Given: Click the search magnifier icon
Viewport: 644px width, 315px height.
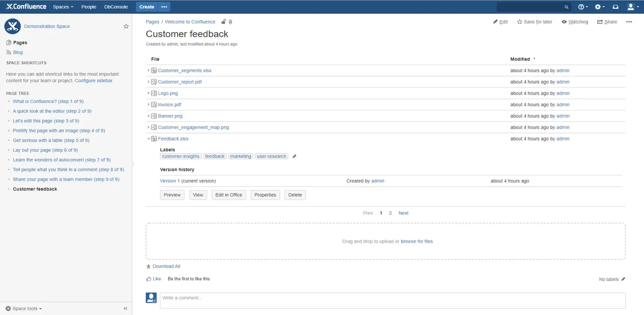Looking at the screenshot, I should (x=567, y=8).
